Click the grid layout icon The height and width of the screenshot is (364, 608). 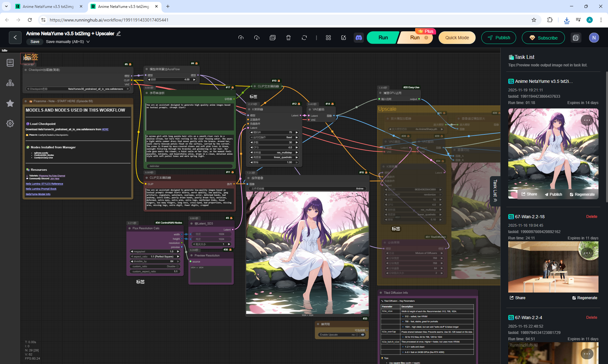[328, 38]
